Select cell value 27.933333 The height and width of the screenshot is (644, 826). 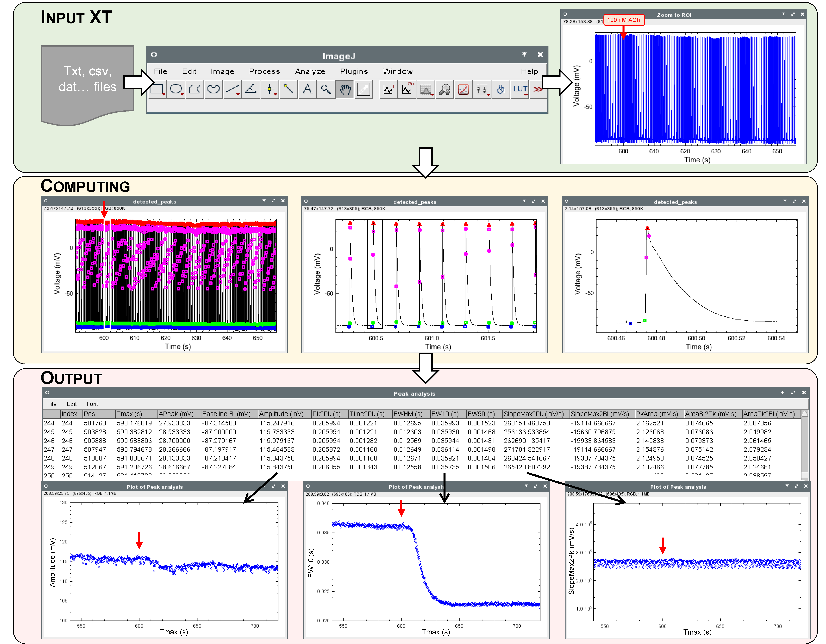pos(174,423)
